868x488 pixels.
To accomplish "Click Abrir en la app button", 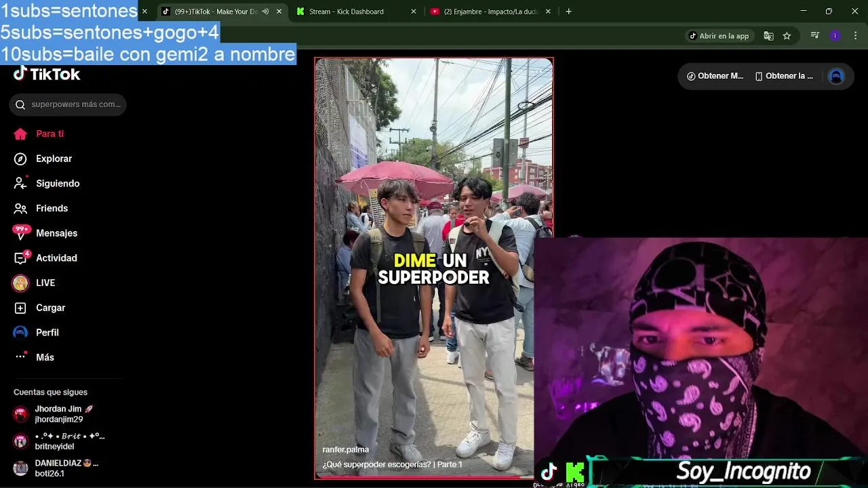I will pyautogui.click(x=719, y=36).
